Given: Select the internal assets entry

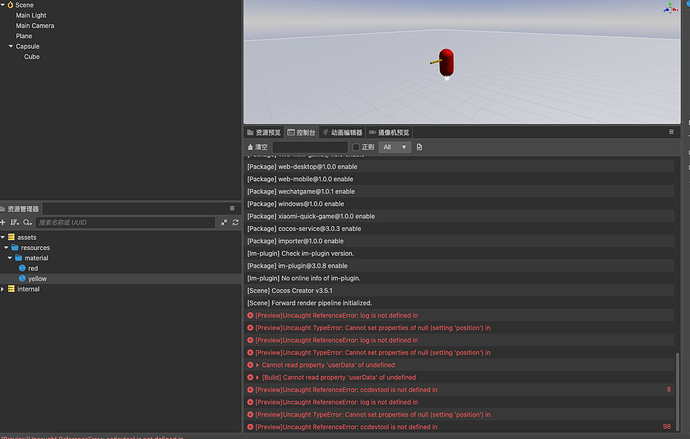Looking at the screenshot, I should click(28, 289).
